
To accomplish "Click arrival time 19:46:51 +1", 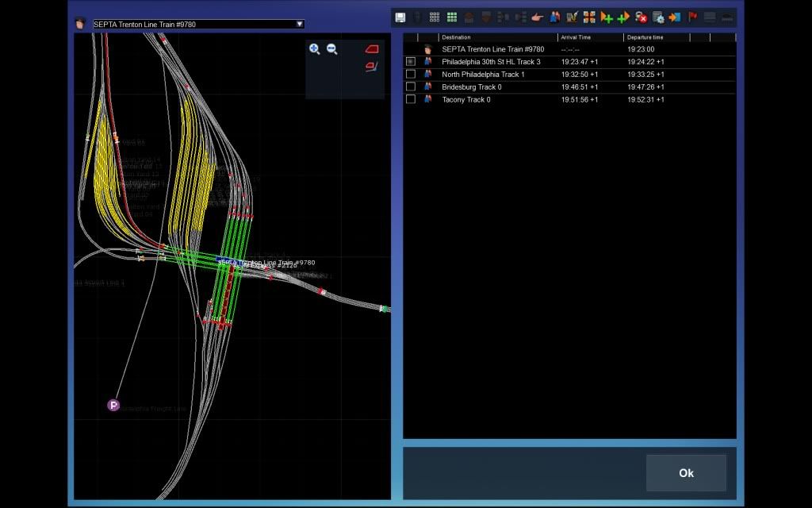I will coord(580,87).
